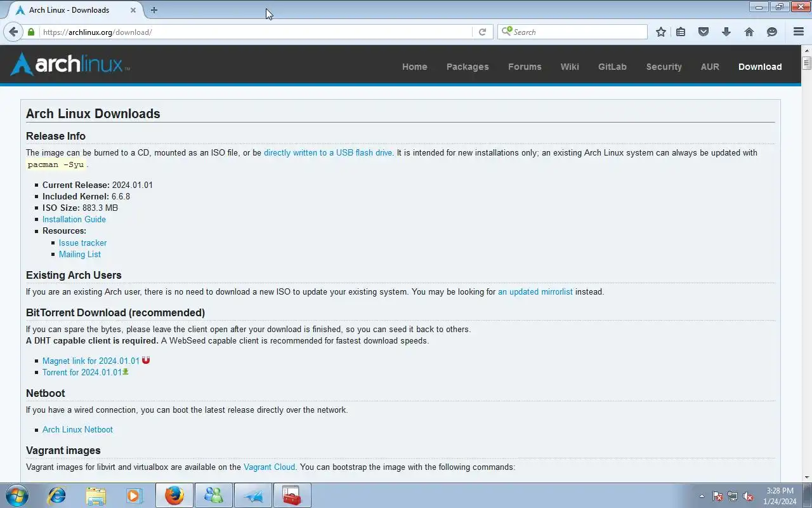Open the Wiki navigation item
Screen dimensions: 812x508
[x=570, y=67]
